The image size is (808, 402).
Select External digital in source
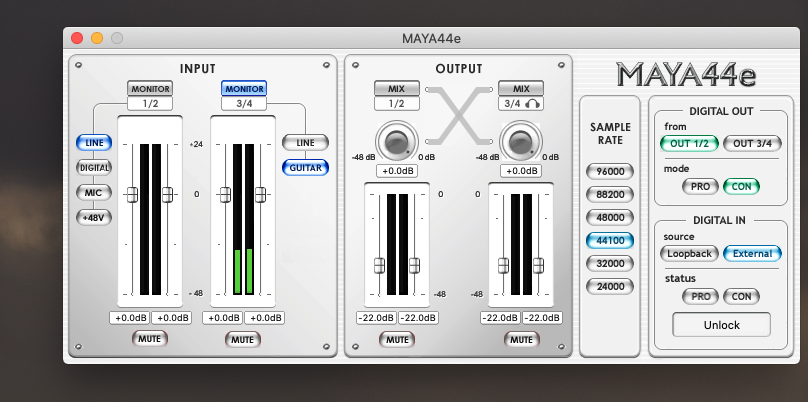point(752,254)
